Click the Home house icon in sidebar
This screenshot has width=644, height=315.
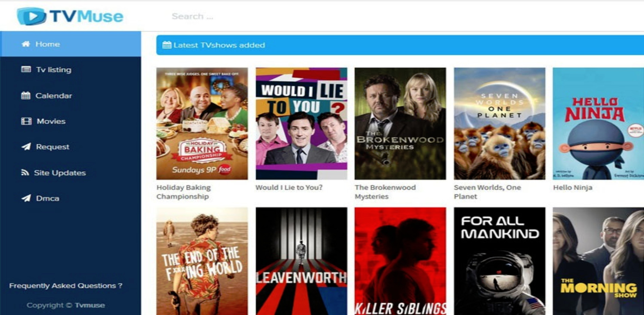[x=26, y=44]
